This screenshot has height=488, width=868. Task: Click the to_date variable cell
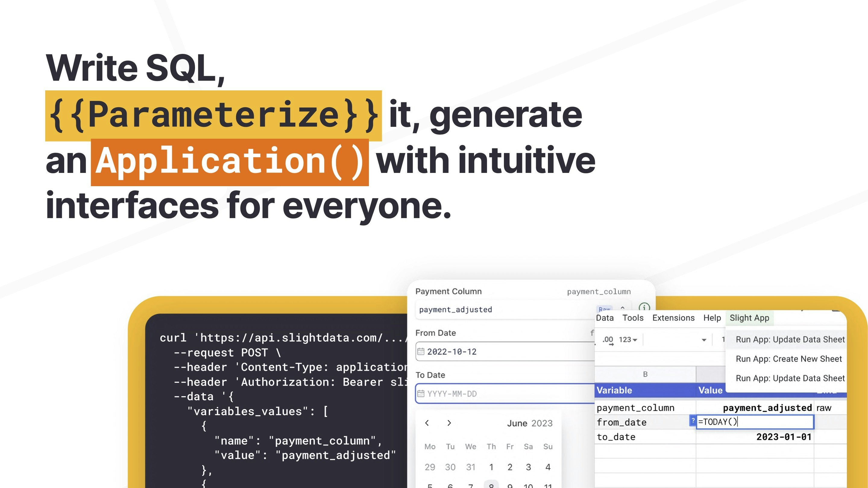pyautogui.click(x=645, y=437)
